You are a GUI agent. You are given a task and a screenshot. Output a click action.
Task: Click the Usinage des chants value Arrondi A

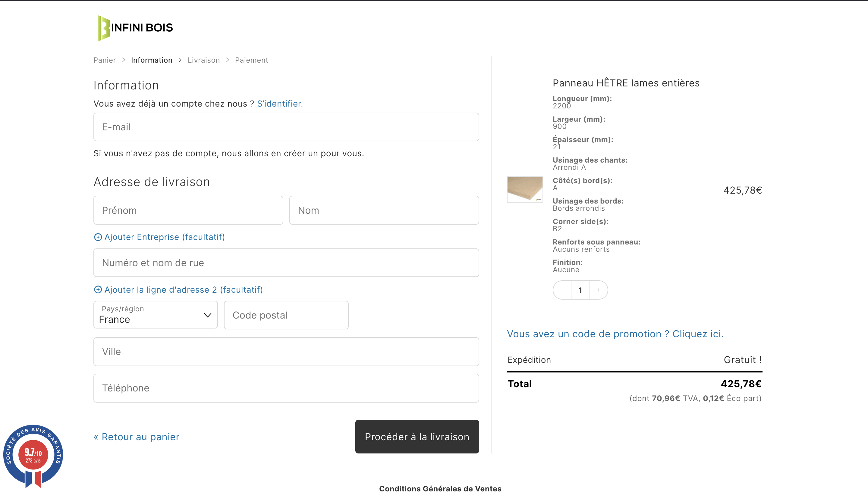pyautogui.click(x=569, y=168)
